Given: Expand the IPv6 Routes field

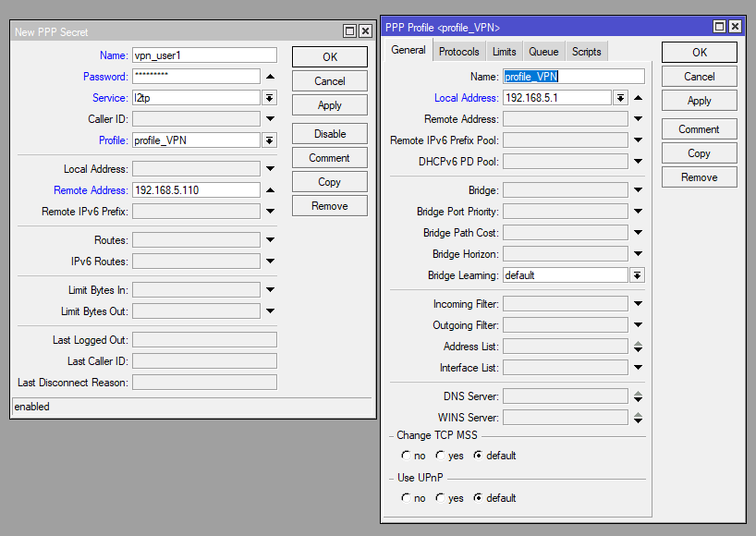Looking at the screenshot, I should click(271, 262).
